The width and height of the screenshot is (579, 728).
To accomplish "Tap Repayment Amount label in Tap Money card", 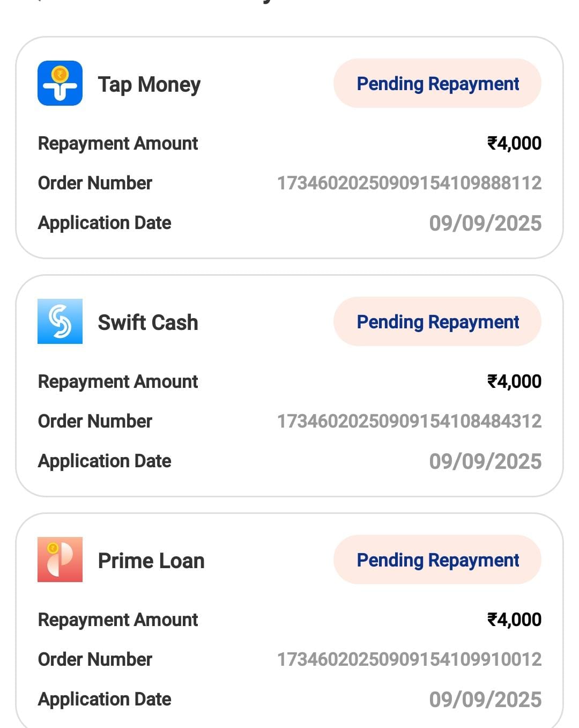I will click(x=118, y=144).
